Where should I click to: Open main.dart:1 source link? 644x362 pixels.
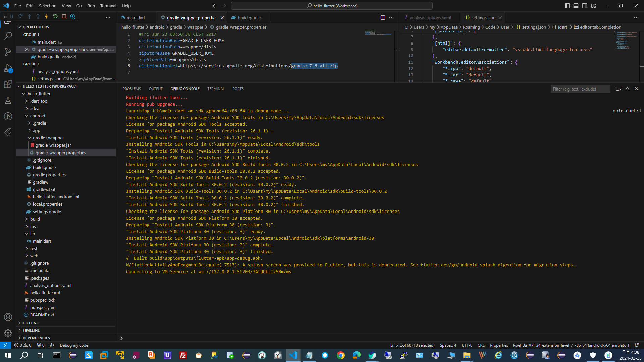(627, 111)
